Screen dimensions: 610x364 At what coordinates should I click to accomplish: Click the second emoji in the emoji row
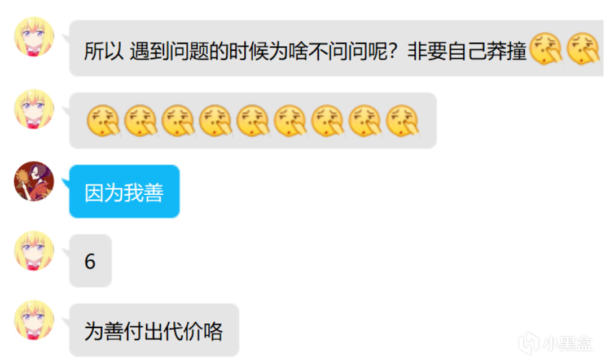[141, 121]
